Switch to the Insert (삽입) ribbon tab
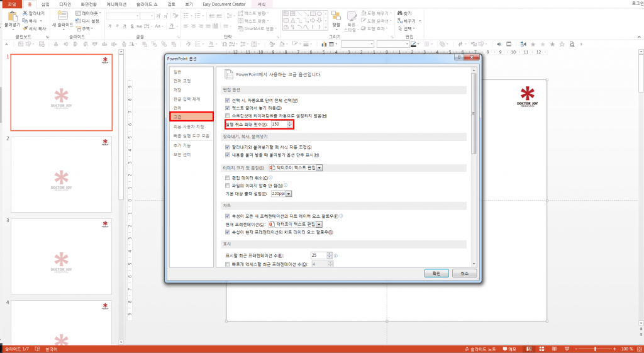 coord(45,4)
